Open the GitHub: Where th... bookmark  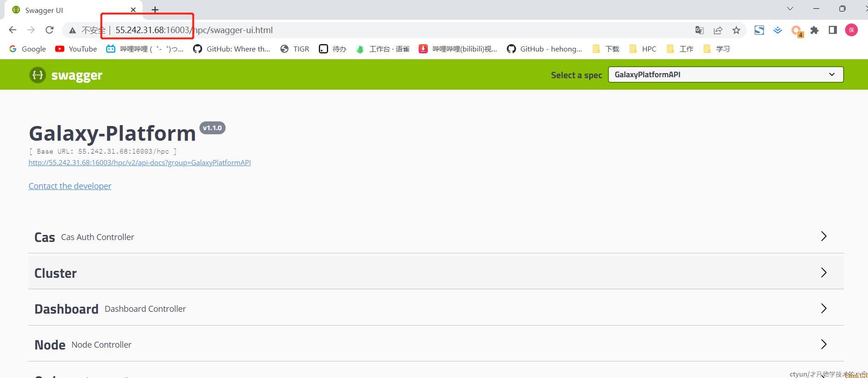pyautogui.click(x=232, y=49)
